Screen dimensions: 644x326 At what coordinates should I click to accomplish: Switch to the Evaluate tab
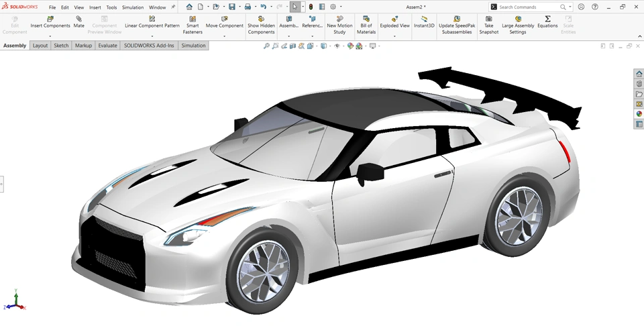point(107,46)
